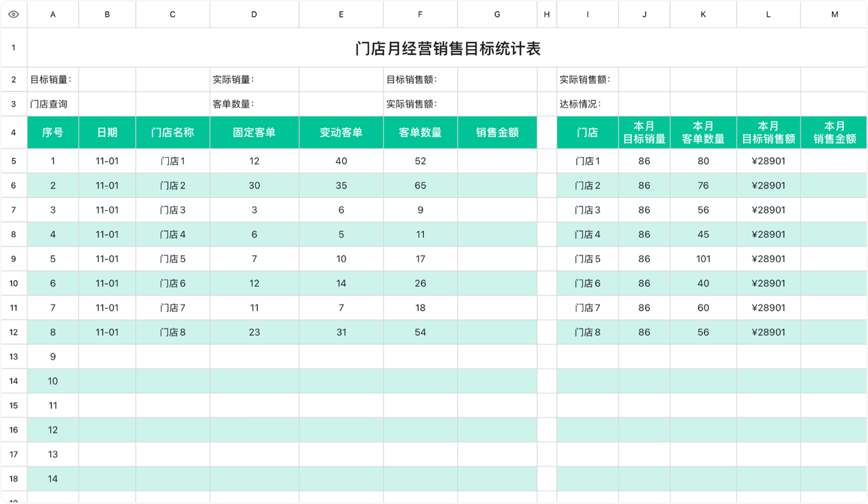Click 门店8 in the 门店名称 column
Viewport: 868px width, 504px height.
coord(173,332)
